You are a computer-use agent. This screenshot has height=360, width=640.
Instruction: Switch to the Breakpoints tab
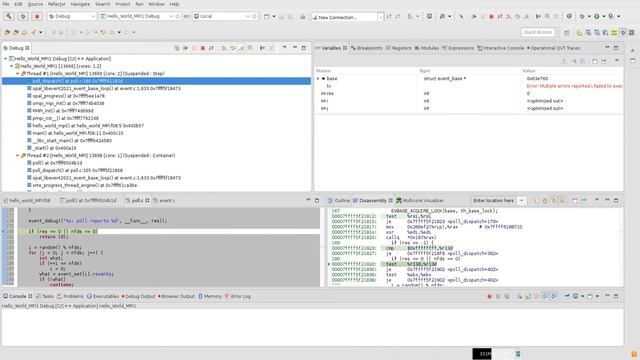click(367, 48)
